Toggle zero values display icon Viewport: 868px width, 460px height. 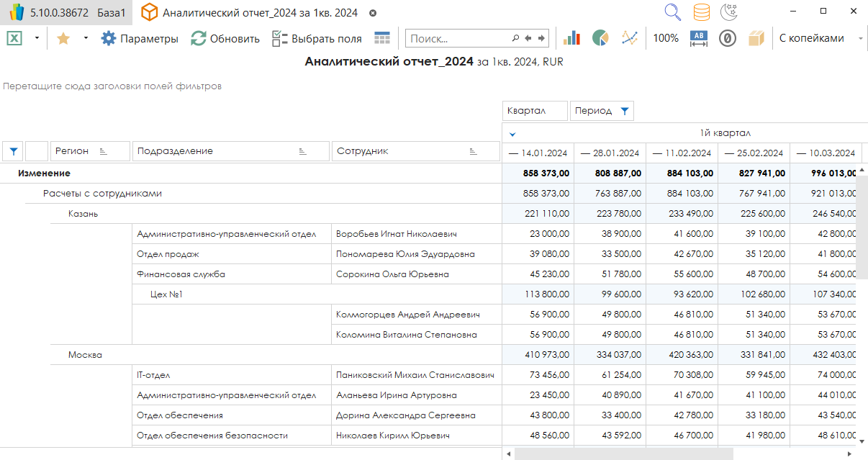(x=727, y=39)
